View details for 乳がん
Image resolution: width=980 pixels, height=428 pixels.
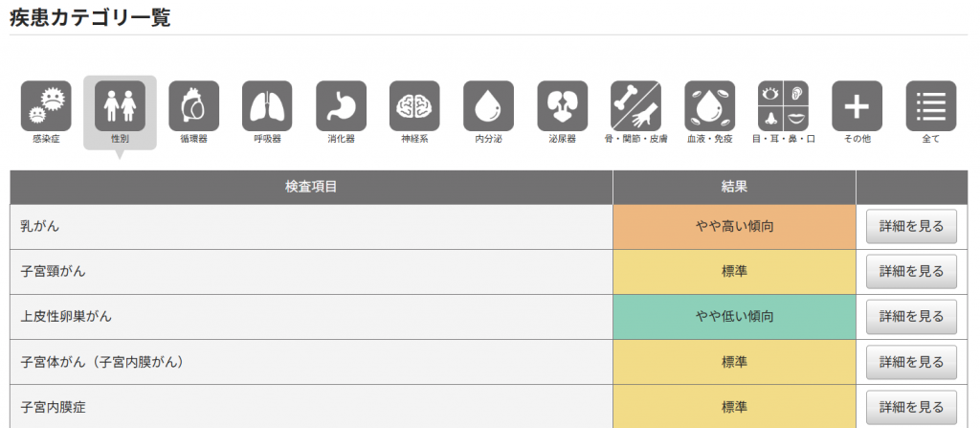click(911, 227)
